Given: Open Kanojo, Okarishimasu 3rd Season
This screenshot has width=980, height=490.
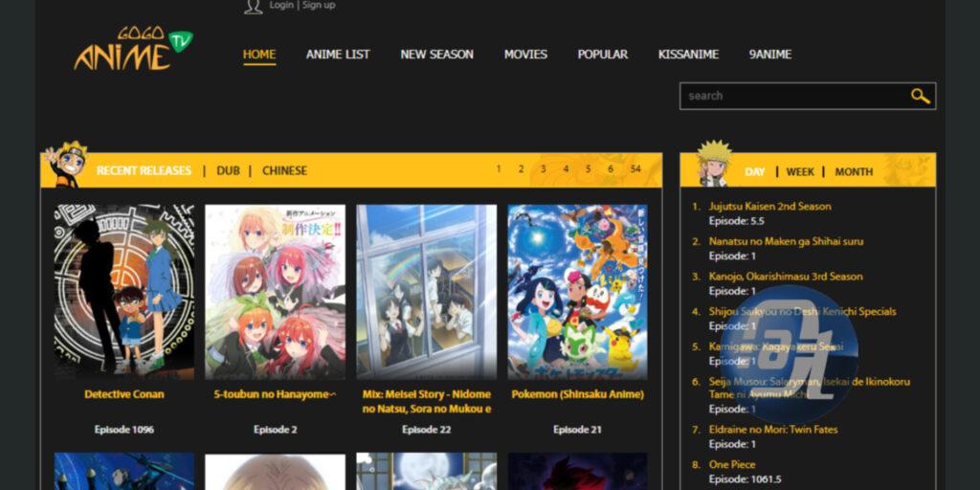Looking at the screenshot, I should click(x=786, y=277).
